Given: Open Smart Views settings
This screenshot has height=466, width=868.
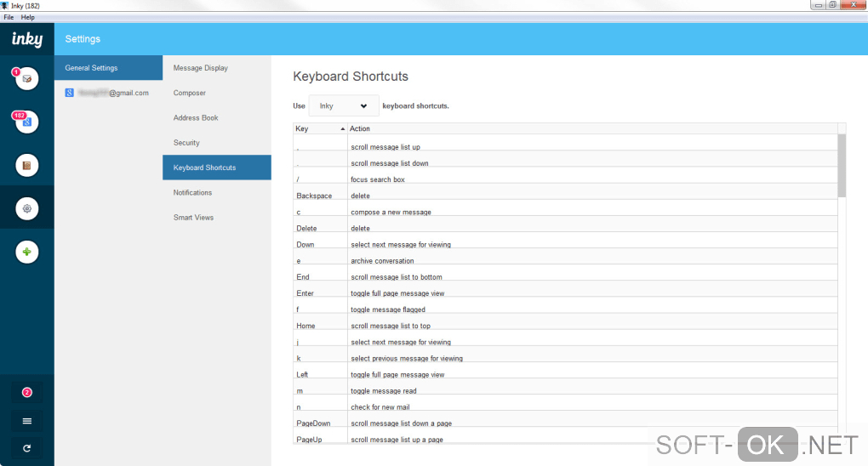Looking at the screenshot, I should click(x=217, y=218).
